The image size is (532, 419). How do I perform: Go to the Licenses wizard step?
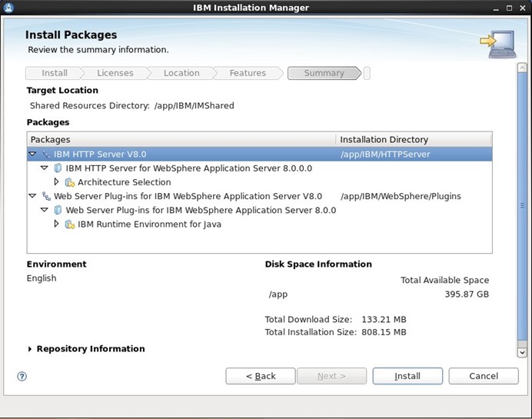point(115,73)
